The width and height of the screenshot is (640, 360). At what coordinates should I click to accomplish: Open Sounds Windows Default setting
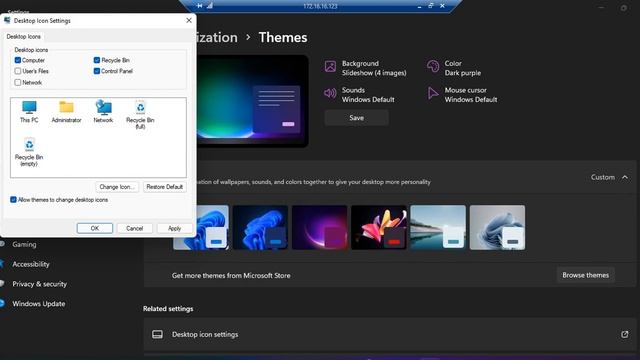[x=359, y=95]
